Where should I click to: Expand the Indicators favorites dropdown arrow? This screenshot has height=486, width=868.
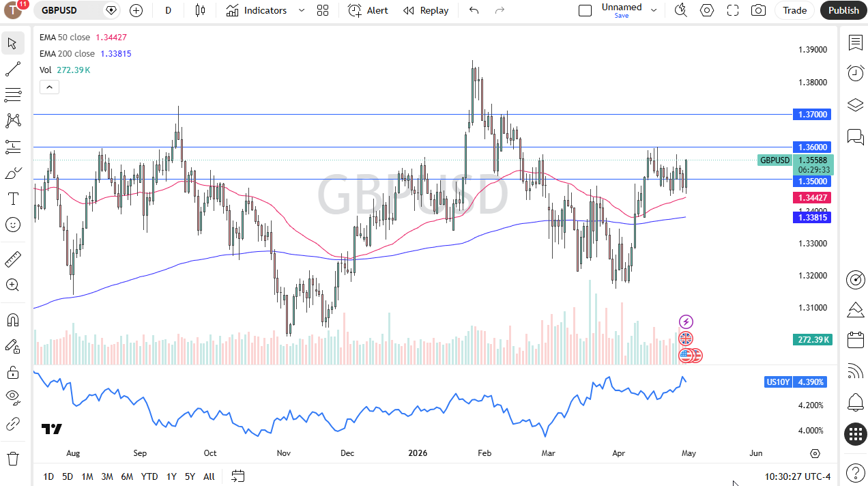(302, 10)
